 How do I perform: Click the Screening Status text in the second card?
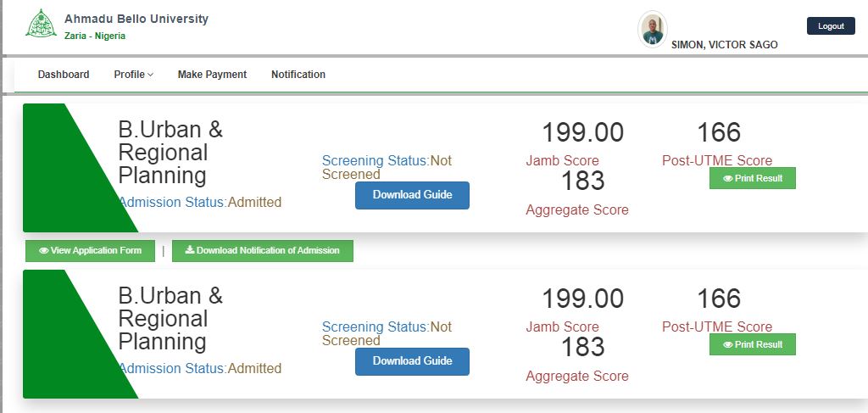coord(387,333)
